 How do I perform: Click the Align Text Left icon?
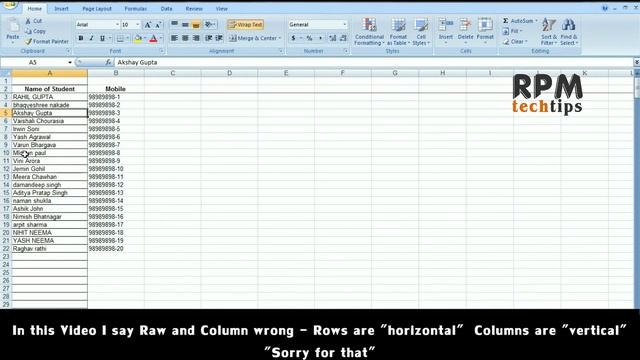[174, 38]
